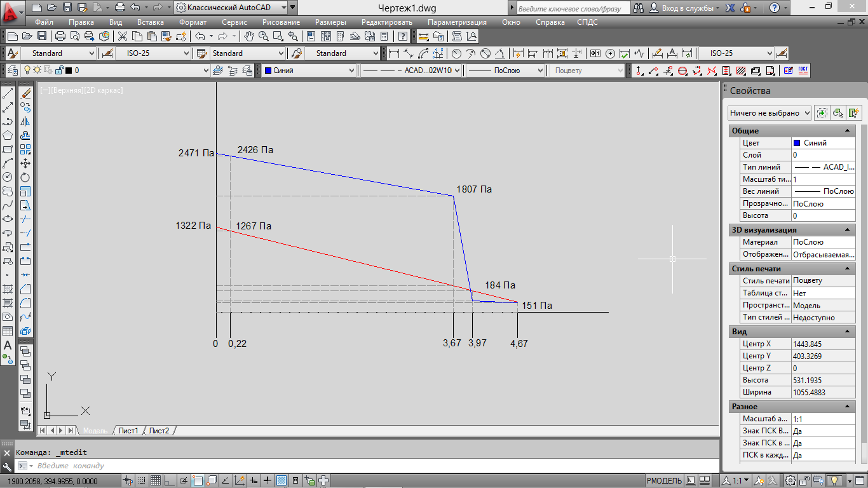Screen dimensions: 868x488
Task: Toggle layer on/off lightbulb icon
Action: coord(27,71)
